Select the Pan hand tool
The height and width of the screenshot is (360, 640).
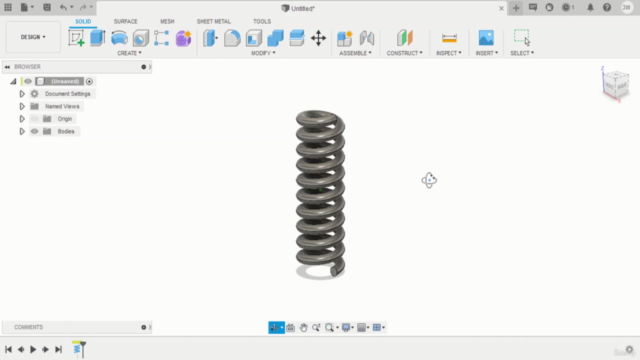(x=303, y=327)
